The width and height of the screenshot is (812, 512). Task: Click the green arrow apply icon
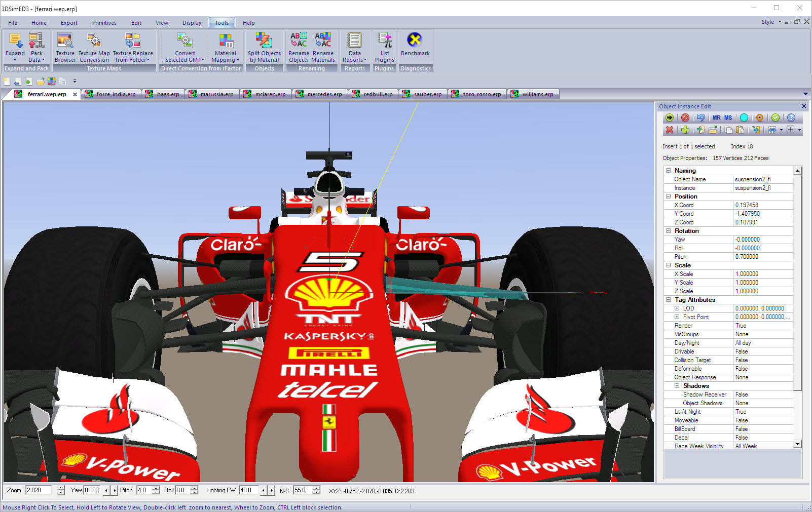point(670,117)
